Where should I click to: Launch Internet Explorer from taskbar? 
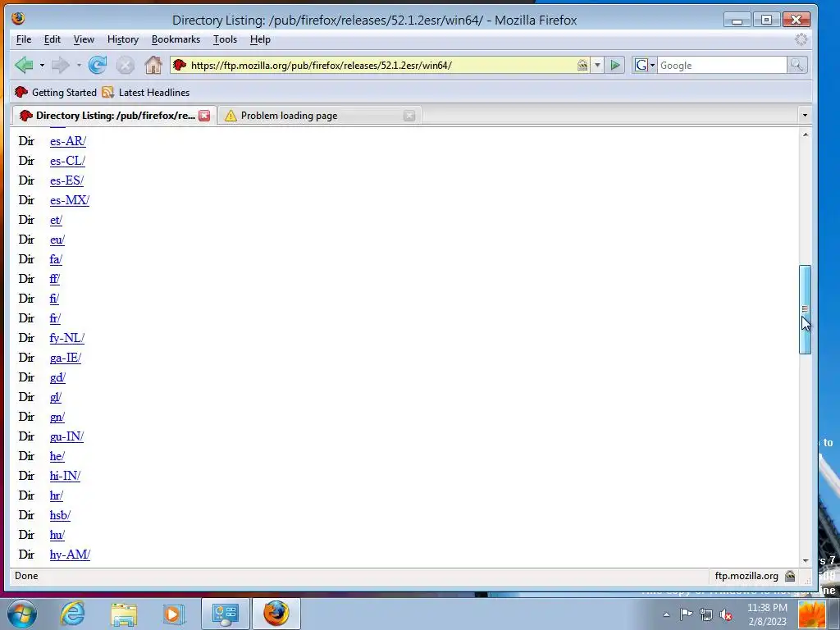(73, 614)
